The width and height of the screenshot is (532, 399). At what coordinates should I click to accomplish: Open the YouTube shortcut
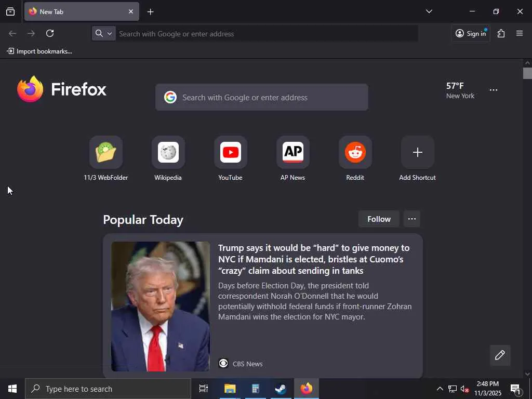(x=230, y=158)
